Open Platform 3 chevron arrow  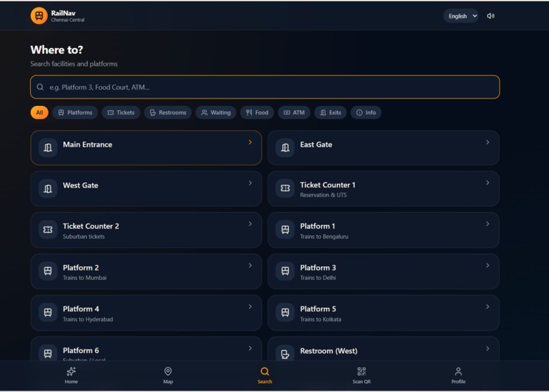click(487, 265)
